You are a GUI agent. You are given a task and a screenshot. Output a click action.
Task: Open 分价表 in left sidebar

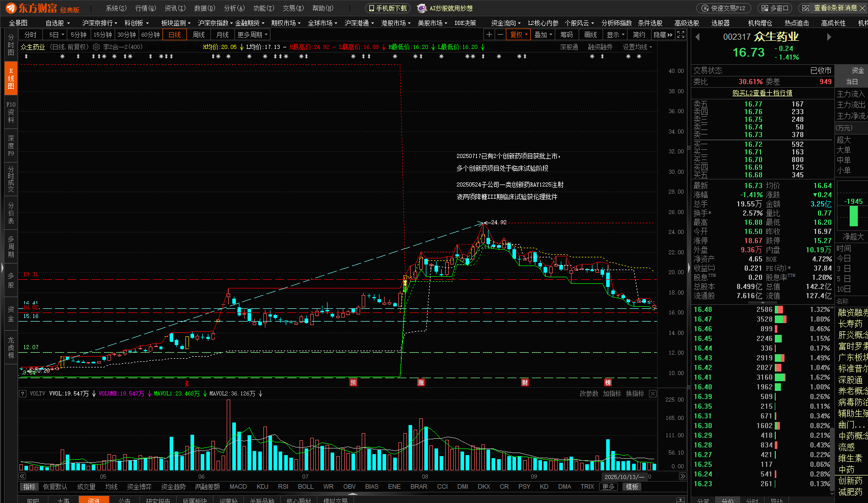pyautogui.click(x=11, y=213)
